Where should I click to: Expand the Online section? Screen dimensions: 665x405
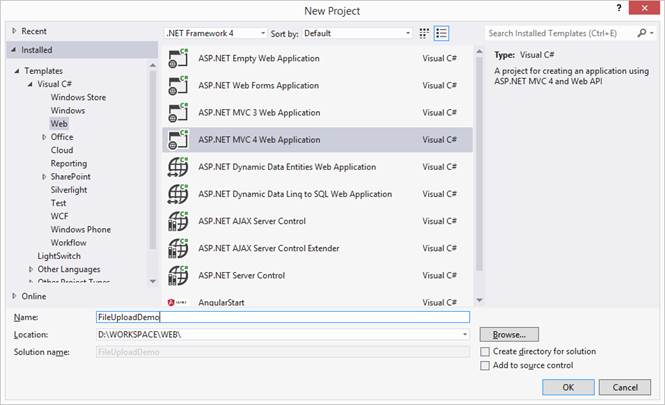(x=15, y=296)
